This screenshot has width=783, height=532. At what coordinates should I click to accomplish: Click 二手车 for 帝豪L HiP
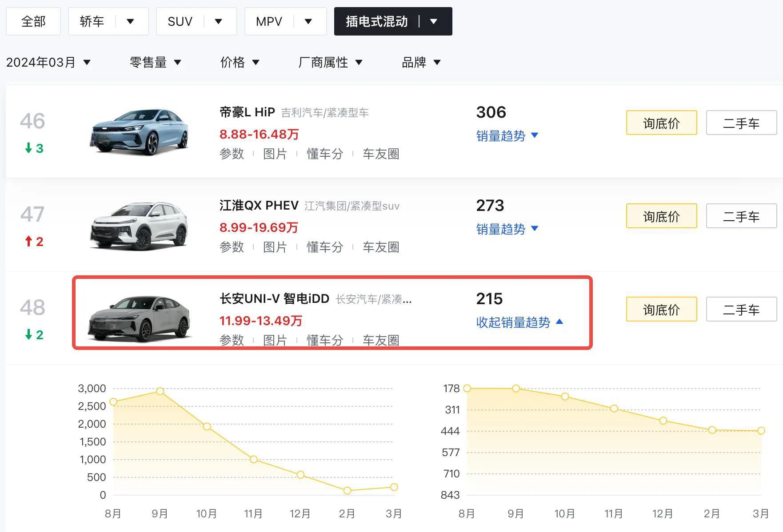pyautogui.click(x=741, y=123)
